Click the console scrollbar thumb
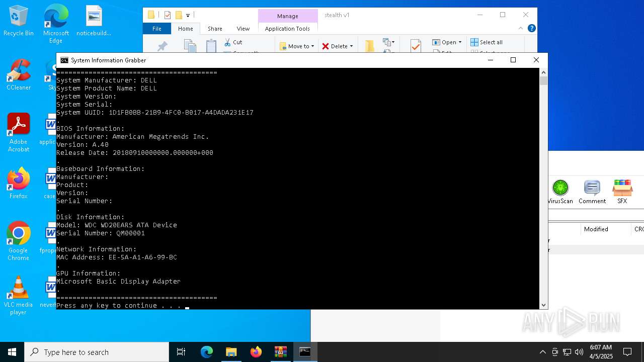This screenshot has height=362, width=644. [543, 81]
